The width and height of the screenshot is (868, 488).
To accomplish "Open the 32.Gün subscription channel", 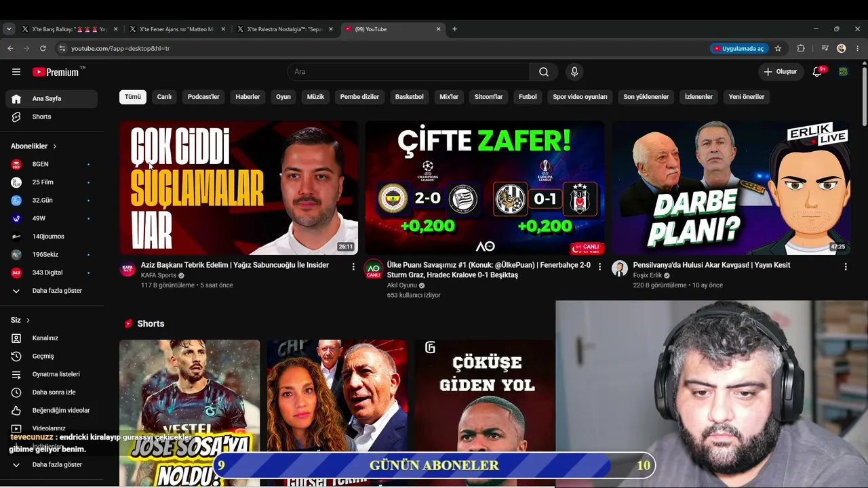I will 52,200.
